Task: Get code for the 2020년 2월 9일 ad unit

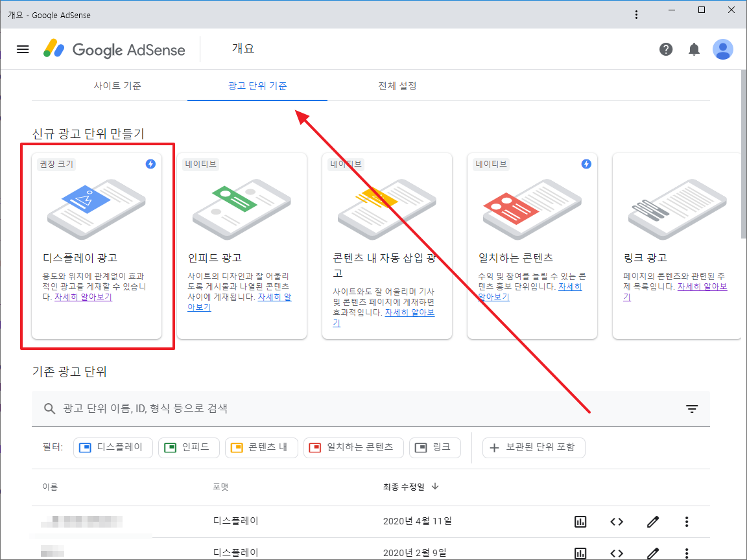Action: pos(617,553)
